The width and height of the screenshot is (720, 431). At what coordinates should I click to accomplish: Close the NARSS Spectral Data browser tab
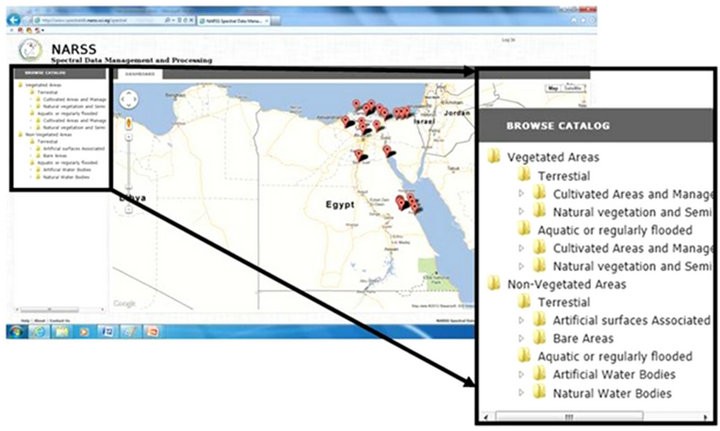[266, 21]
